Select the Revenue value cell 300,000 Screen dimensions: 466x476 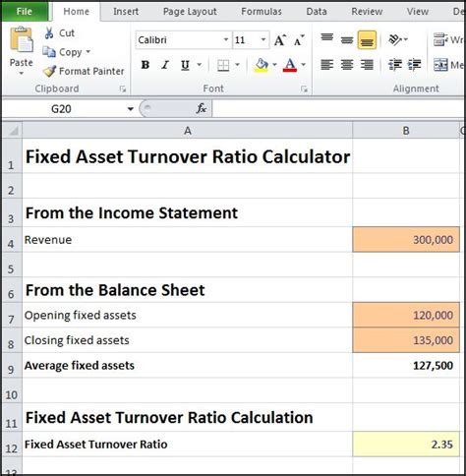click(406, 240)
